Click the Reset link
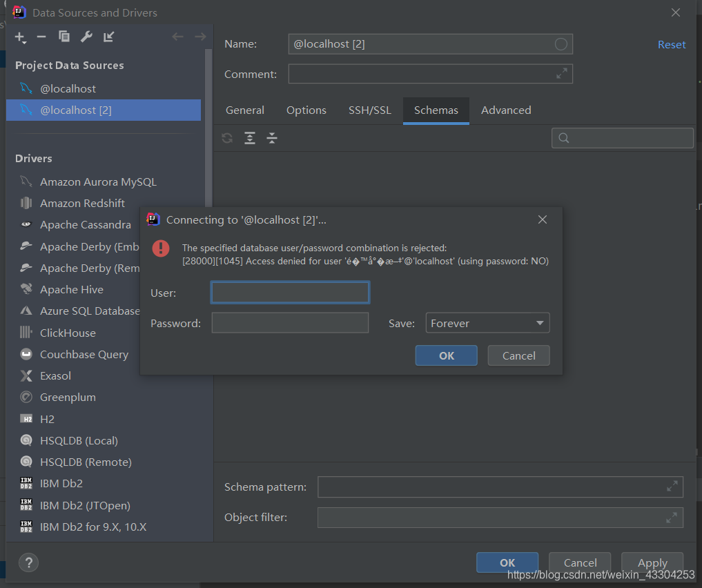Screen dimensions: 702x588 [x=672, y=45]
